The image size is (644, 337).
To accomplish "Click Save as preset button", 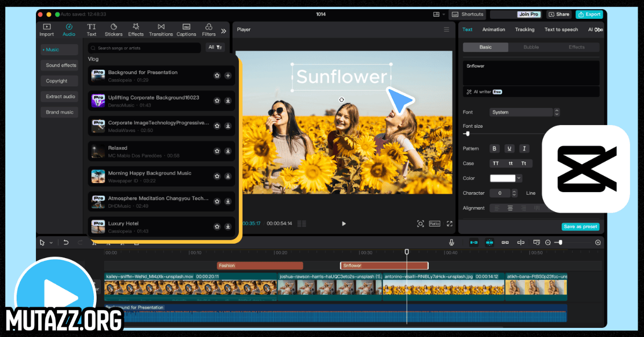I will tap(580, 226).
